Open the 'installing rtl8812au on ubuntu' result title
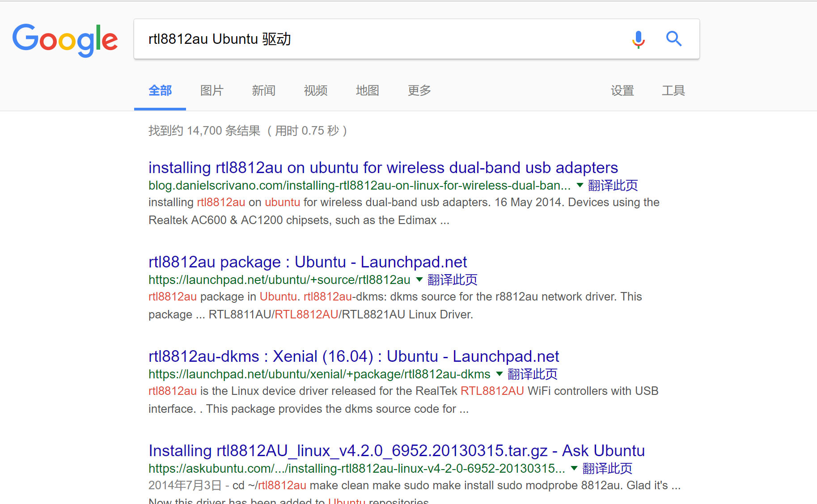The image size is (817, 504). tap(383, 168)
